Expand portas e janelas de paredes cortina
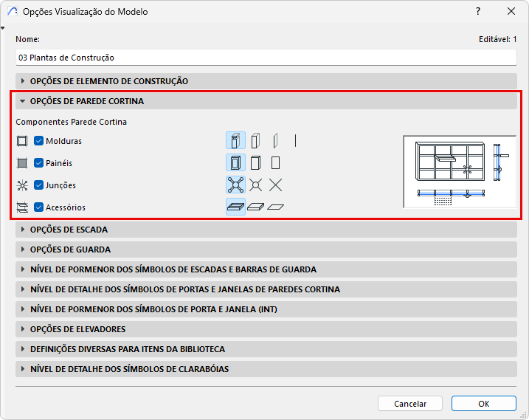The width and height of the screenshot is (529, 420). pyautogui.click(x=266, y=289)
